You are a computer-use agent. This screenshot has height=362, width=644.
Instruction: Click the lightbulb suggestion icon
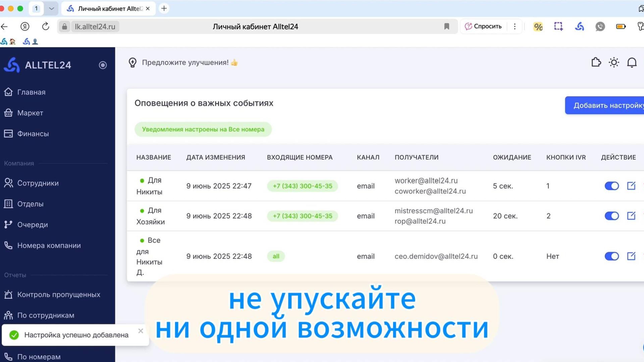click(133, 63)
